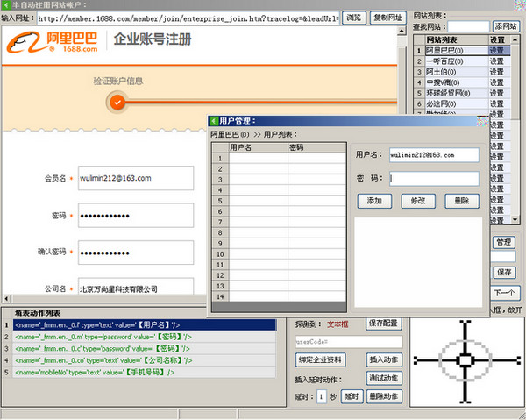Select 阿土伯(0) in website list
The image size is (526, 420).
pos(457,72)
